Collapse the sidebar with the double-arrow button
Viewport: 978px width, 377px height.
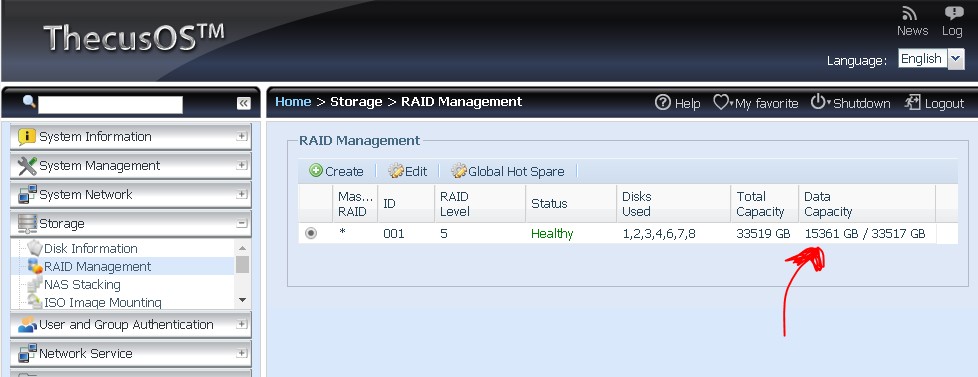[244, 104]
